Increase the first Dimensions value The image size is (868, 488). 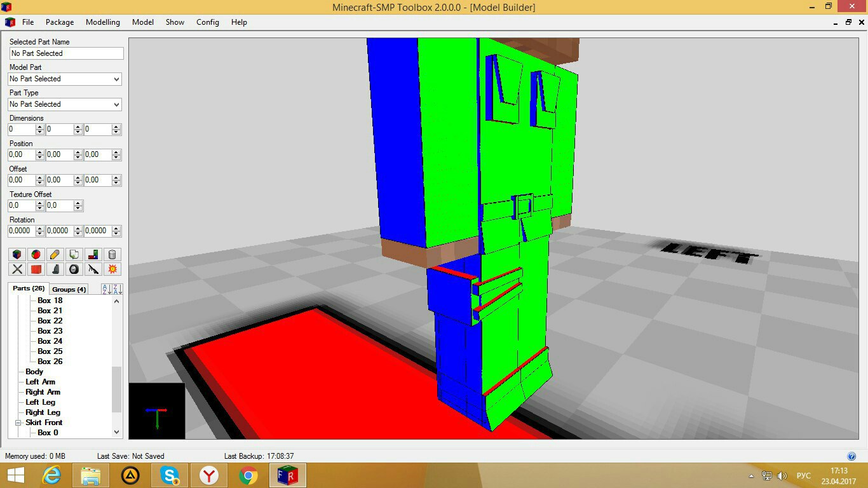click(40, 126)
